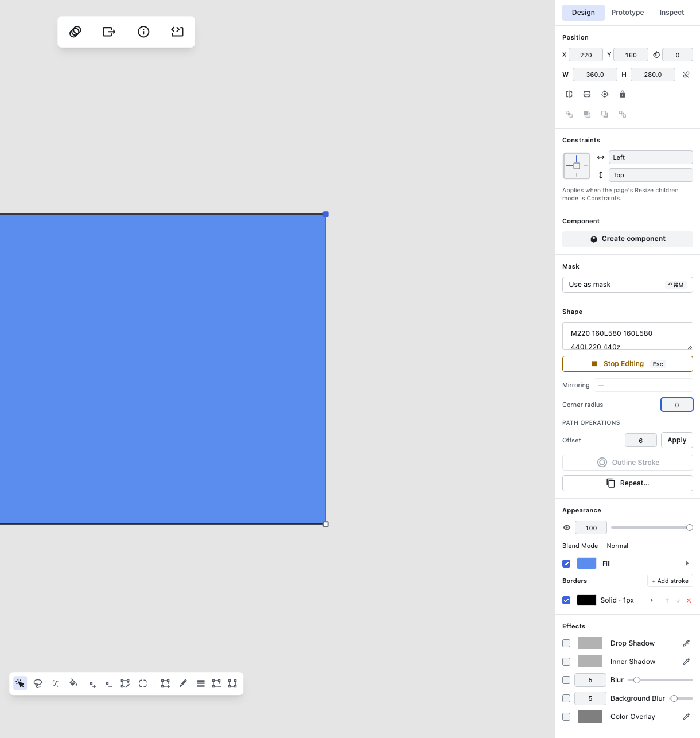Choose the remove point tool
Viewport: 700px width, 738px height.
[x=108, y=683]
